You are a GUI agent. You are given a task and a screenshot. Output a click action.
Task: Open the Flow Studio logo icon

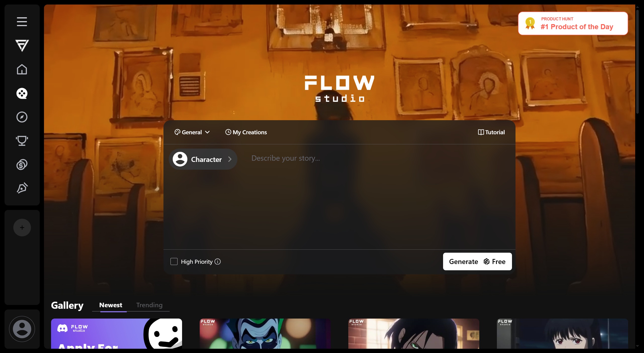[x=22, y=45]
